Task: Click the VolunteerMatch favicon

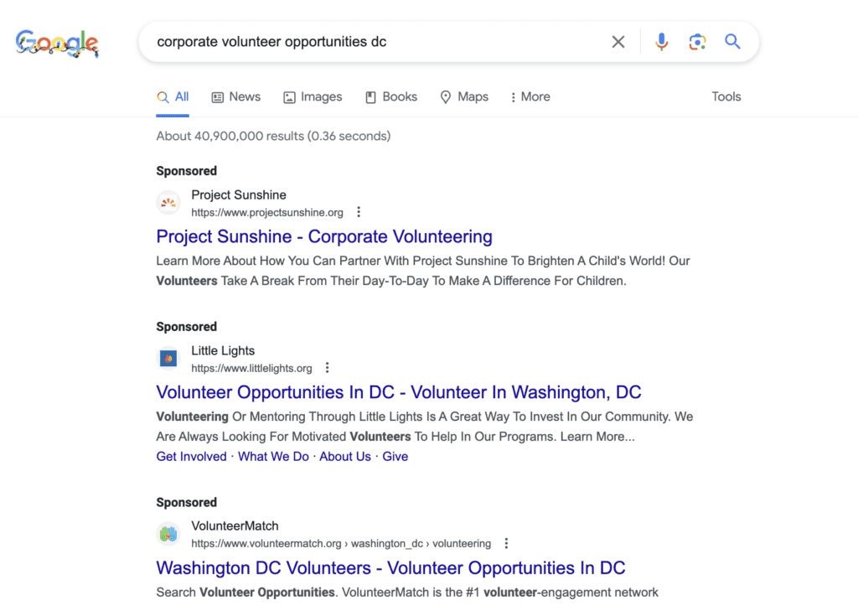Action: tap(168, 534)
